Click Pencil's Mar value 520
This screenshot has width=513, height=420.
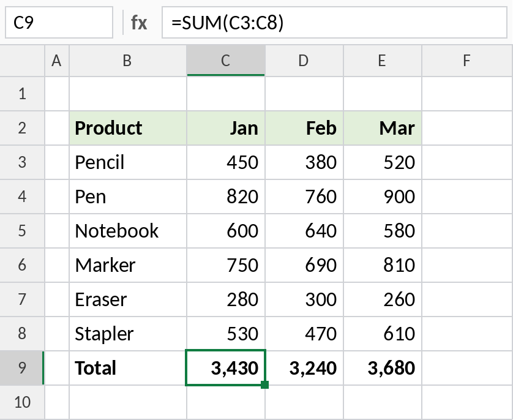[383, 162]
